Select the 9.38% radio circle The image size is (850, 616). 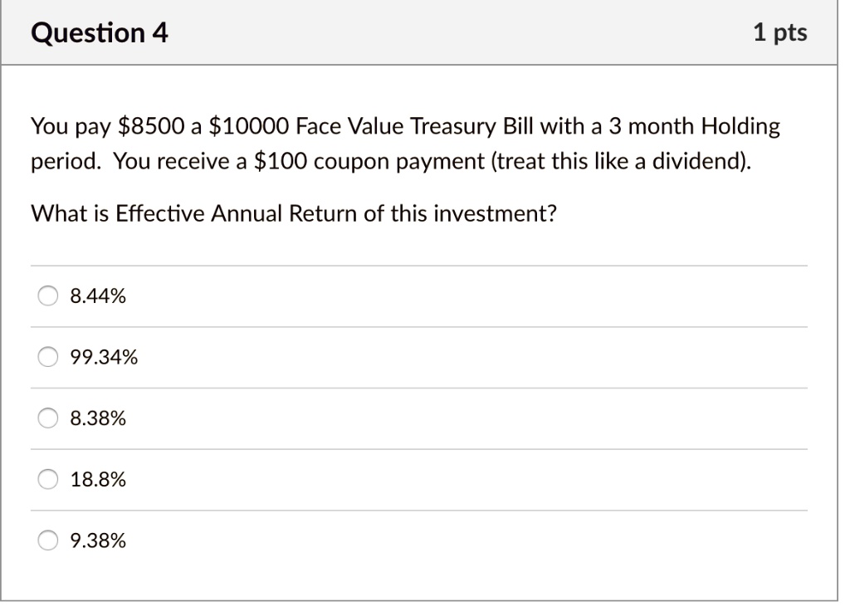pos(47,540)
